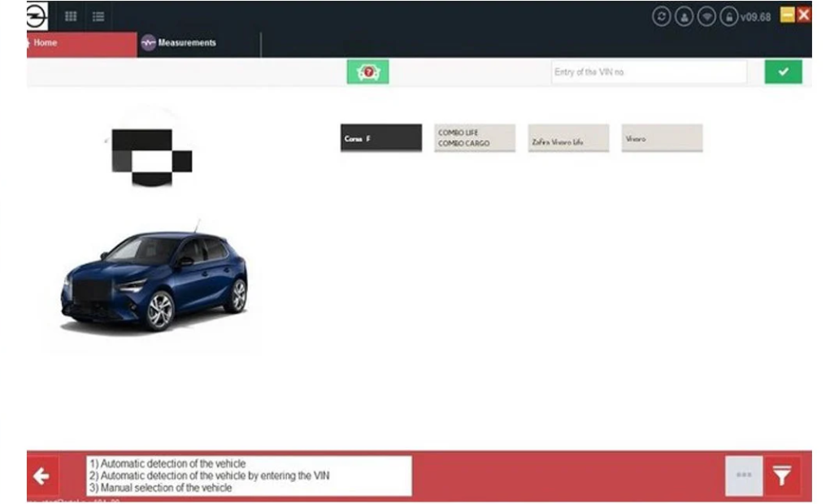Click the Opel logo icon
The image size is (830, 504).
[x=37, y=16]
